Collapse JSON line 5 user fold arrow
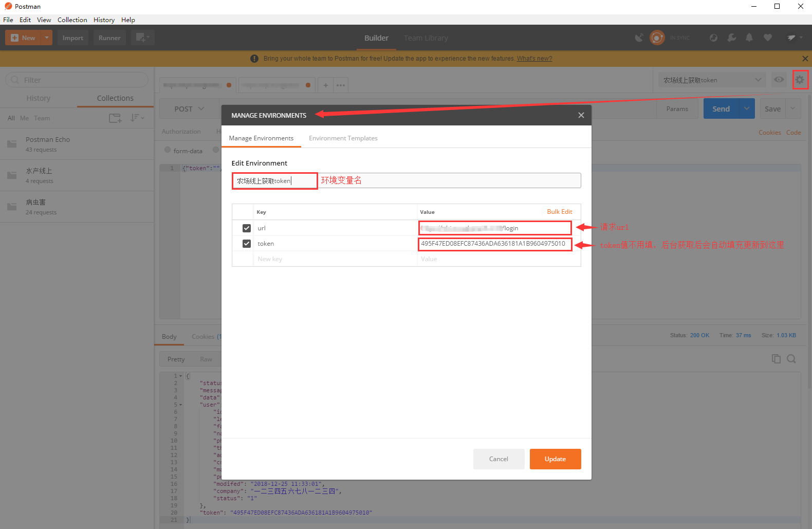Image resolution: width=812 pixels, height=529 pixels. pyautogui.click(x=181, y=405)
